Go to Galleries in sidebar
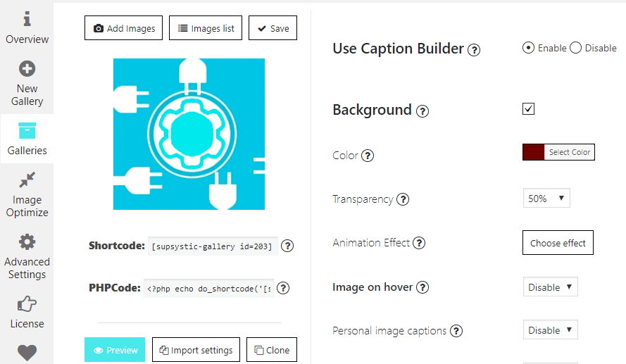The height and width of the screenshot is (364, 626). pyautogui.click(x=27, y=139)
